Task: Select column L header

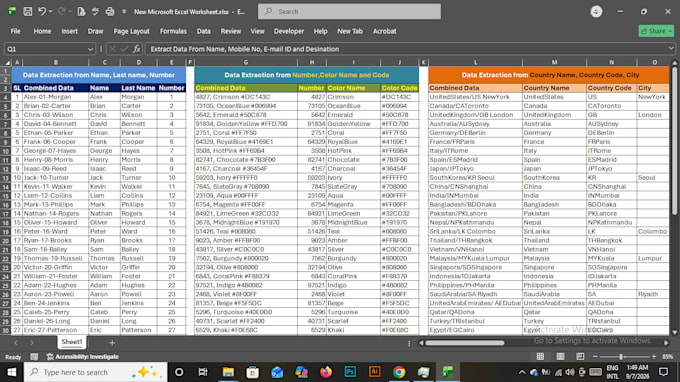Action: (x=475, y=62)
